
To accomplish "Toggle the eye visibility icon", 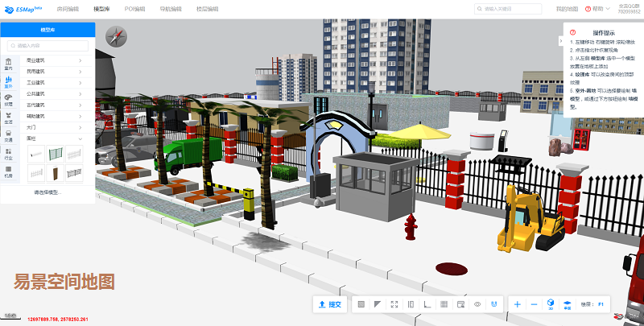I will point(477,304).
